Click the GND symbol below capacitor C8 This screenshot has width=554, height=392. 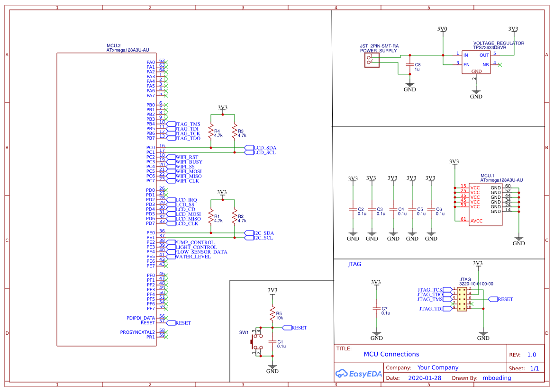(x=410, y=88)
